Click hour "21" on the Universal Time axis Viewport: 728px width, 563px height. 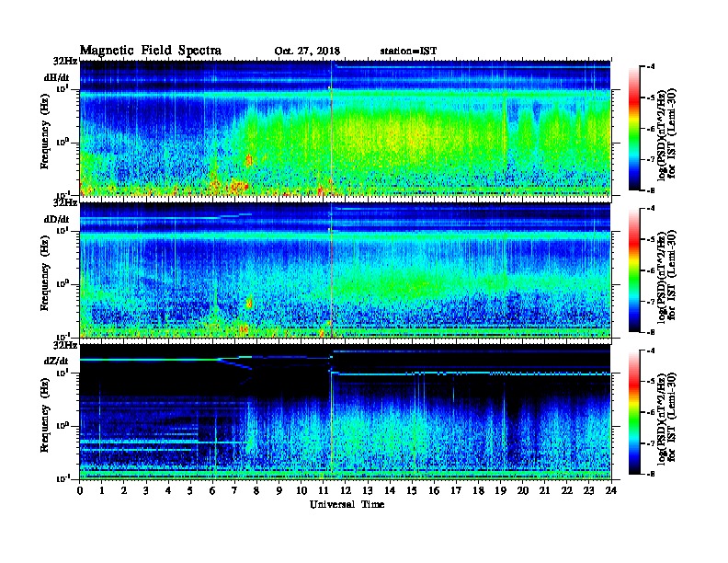[544, 490]
